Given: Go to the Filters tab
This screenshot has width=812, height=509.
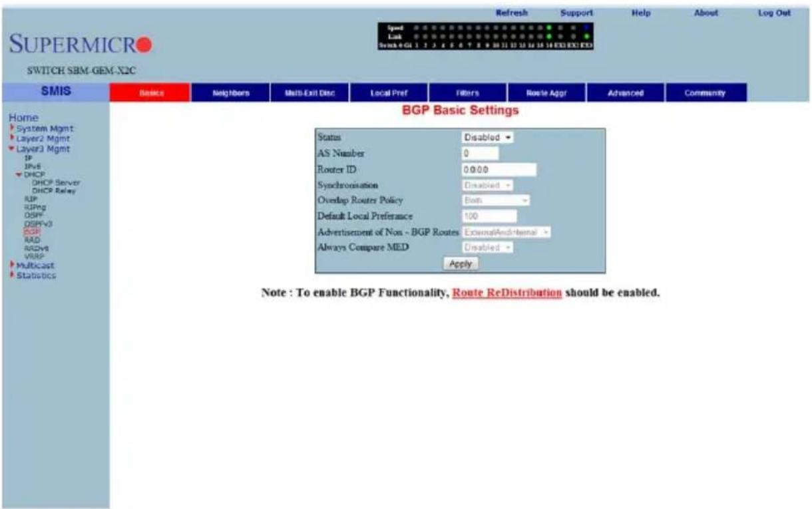Looking at the screenshot, I should tap(467, 94).
